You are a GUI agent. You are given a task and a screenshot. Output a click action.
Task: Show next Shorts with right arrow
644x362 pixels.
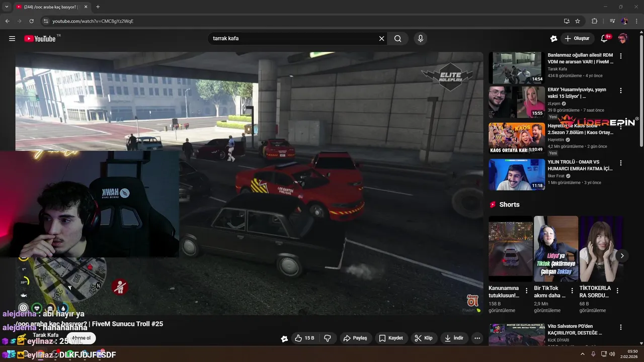[622, 256]
